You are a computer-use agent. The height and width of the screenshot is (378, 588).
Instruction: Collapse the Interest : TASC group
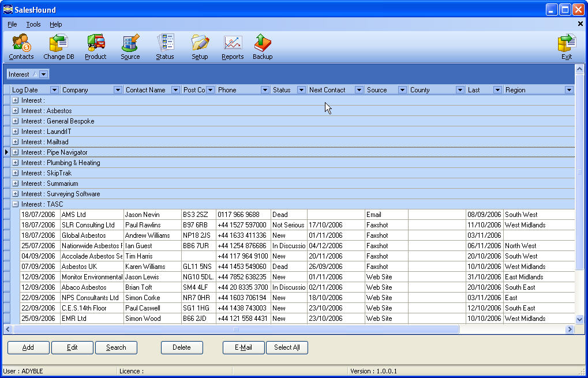tap(16, 204)
